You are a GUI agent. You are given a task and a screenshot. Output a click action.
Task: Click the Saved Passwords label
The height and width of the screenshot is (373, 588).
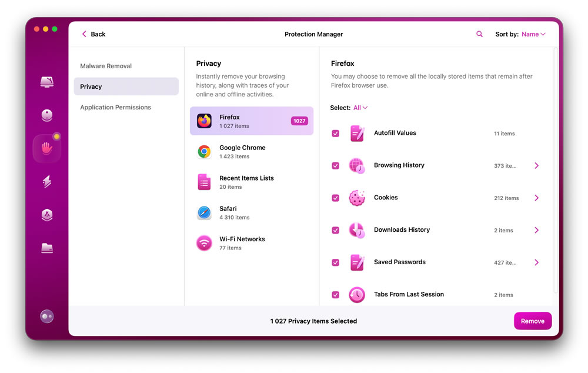(x=400, y=262)
